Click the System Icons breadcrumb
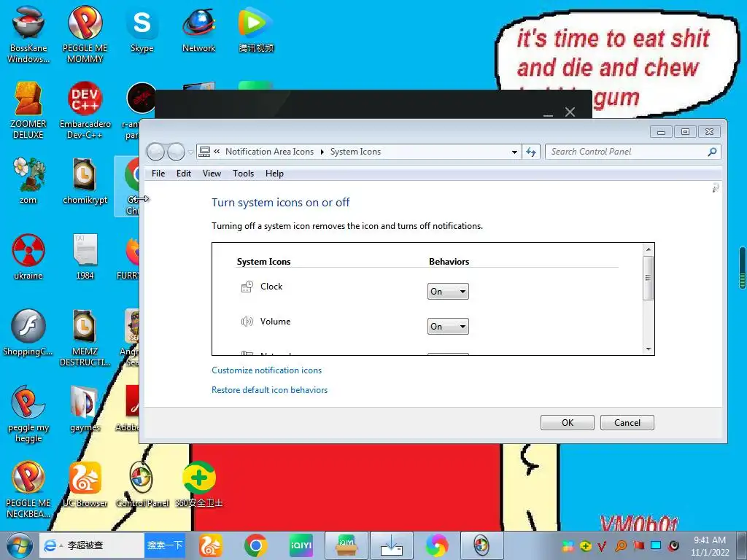 [355, 152]
